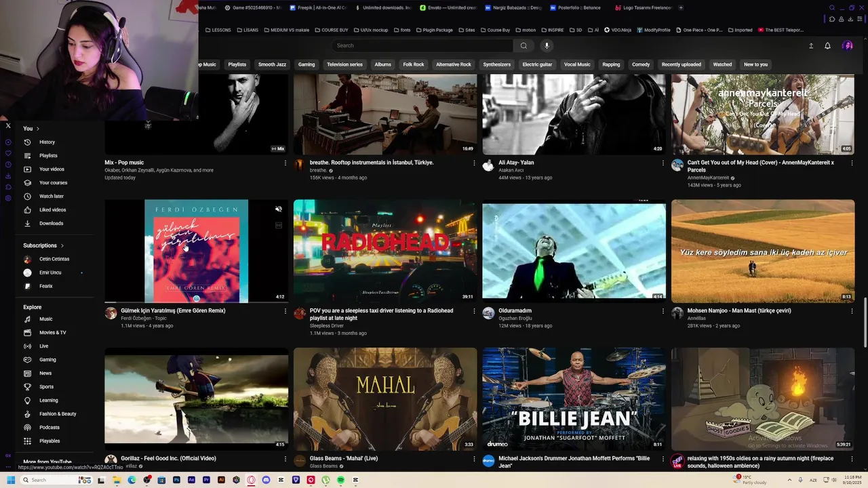Open options menu for Mohsen Namjoo - Man Mast

click(x=852, y=310)
